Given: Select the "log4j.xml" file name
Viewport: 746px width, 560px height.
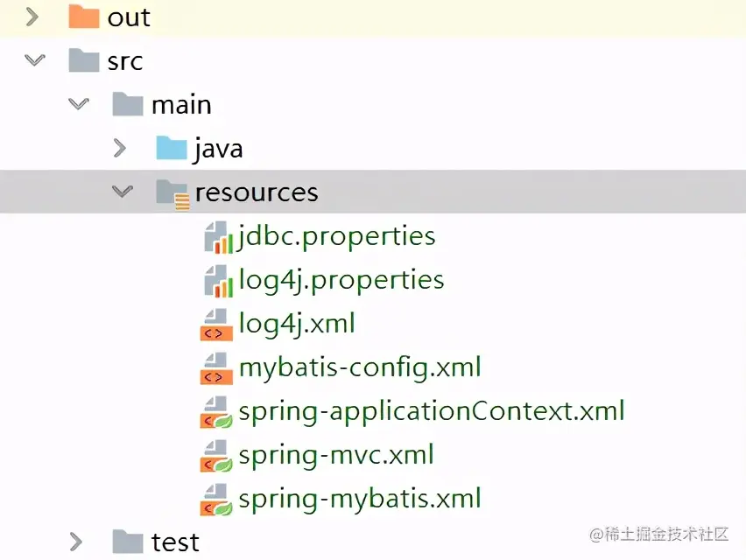Looking at the screenshot, I should 297,325.
